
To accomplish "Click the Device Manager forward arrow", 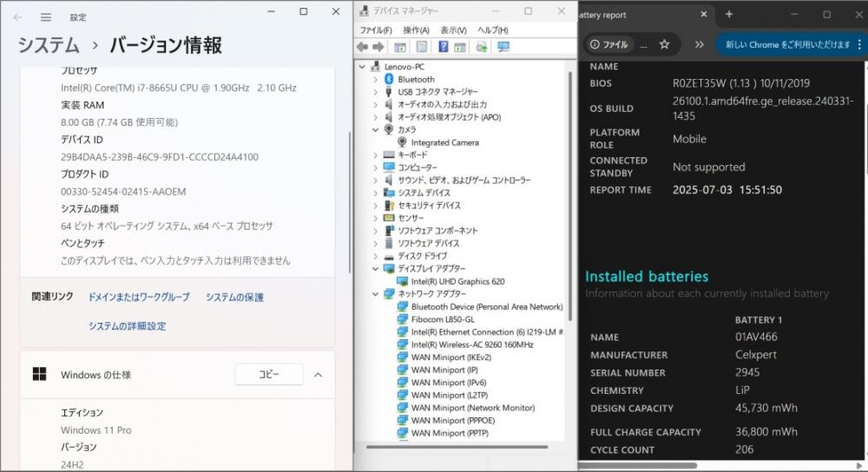I will [378, 47].
